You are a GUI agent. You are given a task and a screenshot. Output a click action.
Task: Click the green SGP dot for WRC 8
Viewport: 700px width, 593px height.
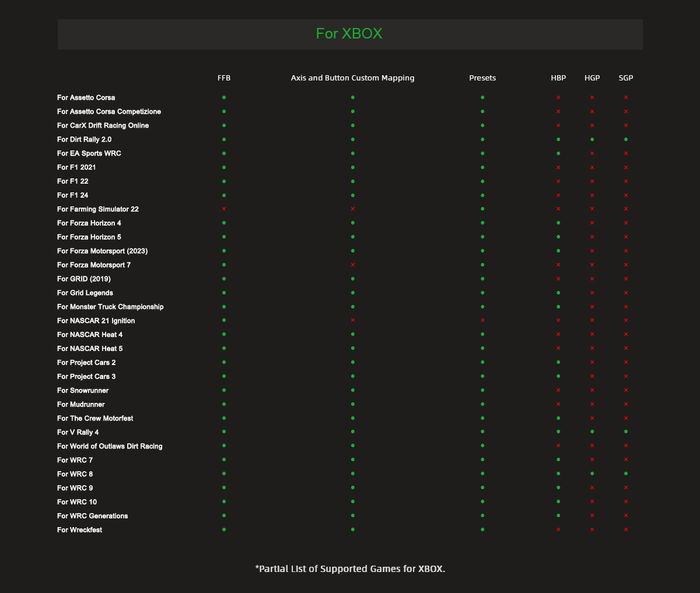point(626,473)
